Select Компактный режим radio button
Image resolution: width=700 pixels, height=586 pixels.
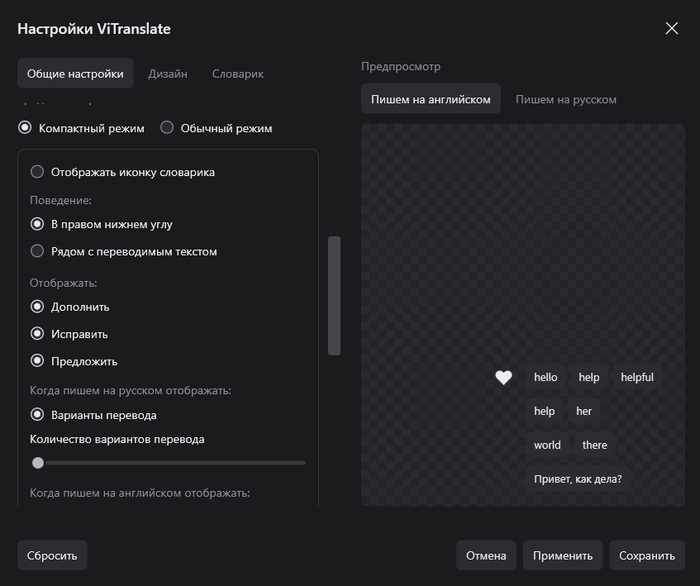[x=25, y=128]
